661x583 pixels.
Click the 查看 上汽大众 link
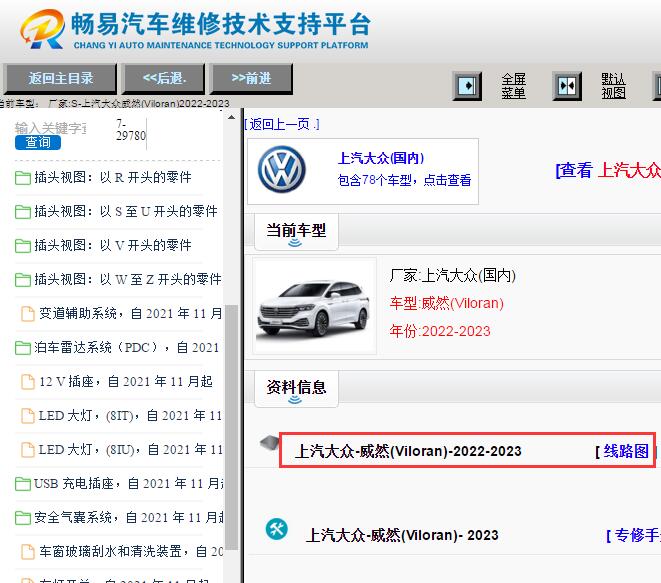(x=608, y=170)
